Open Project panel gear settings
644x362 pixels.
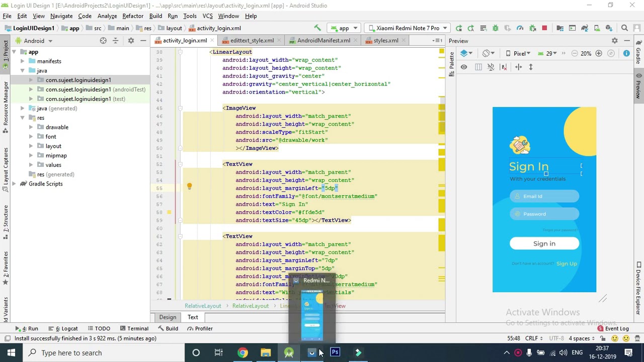coord(131,41)
